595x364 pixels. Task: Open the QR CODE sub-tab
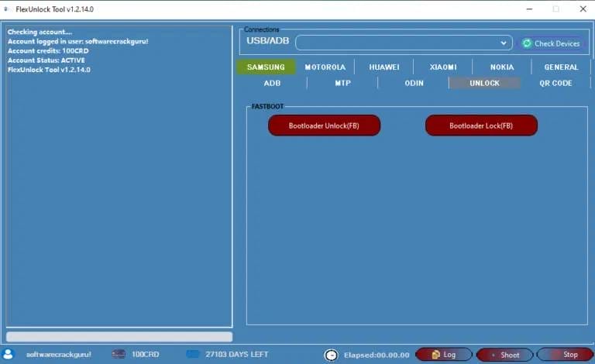[555, 83]
